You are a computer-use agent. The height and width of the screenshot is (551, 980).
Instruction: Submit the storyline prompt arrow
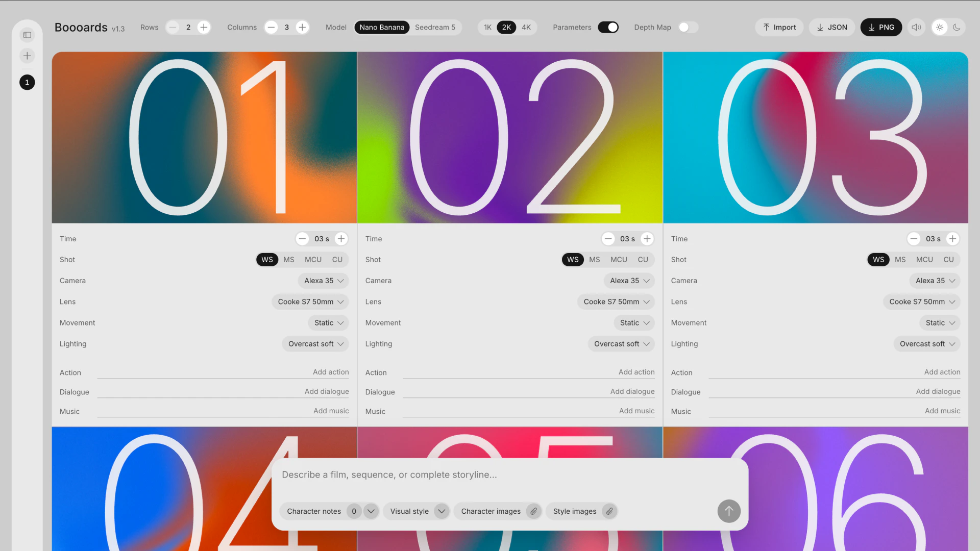(x=729, y=511)
